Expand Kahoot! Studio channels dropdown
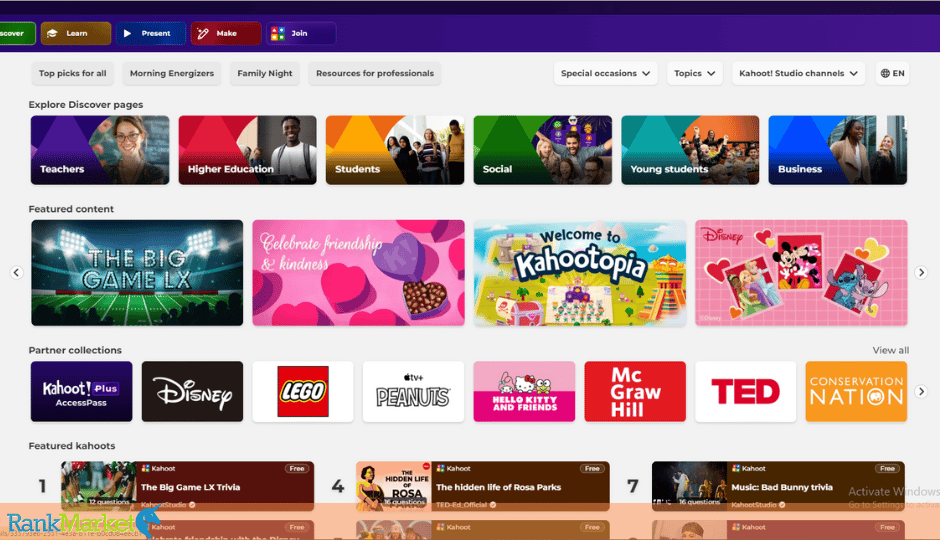Screen dimensions: 940x540 798,73
